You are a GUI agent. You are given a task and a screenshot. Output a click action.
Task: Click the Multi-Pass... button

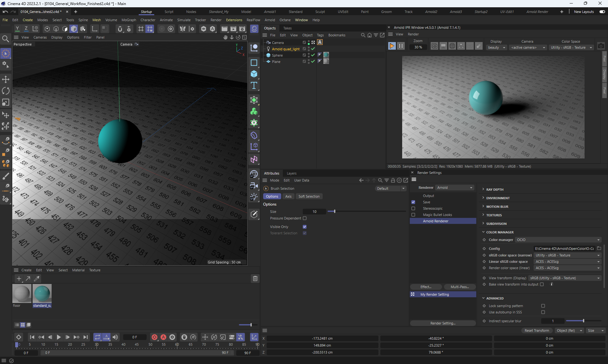click(x=459, y=287)
